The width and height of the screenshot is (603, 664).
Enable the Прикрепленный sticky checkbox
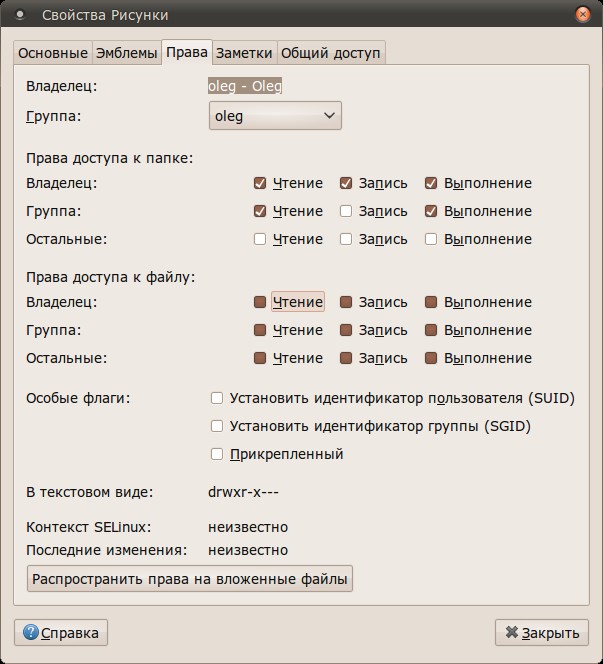[x=217, y=454]
